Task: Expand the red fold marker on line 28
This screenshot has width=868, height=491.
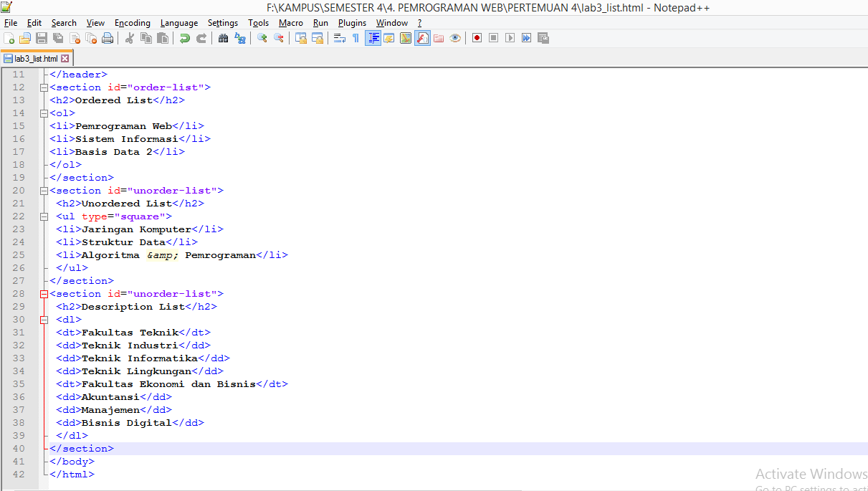Action: [44, 293]
